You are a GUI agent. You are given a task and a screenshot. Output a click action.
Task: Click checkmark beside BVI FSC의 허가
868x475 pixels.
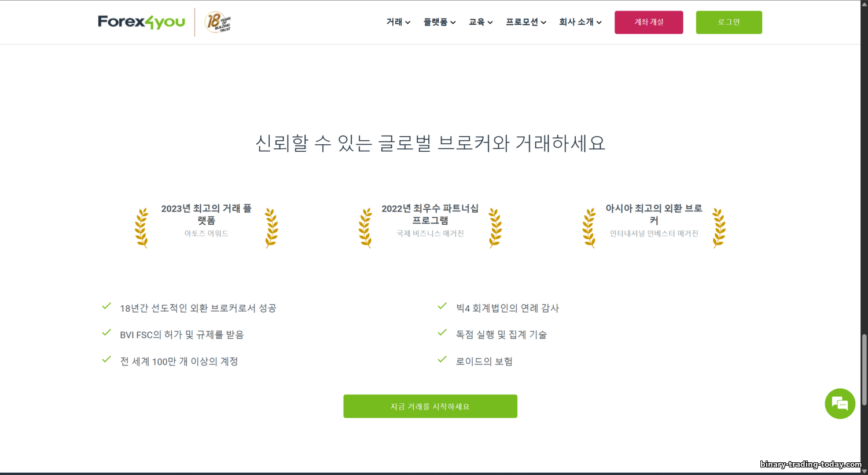[106, 332]
